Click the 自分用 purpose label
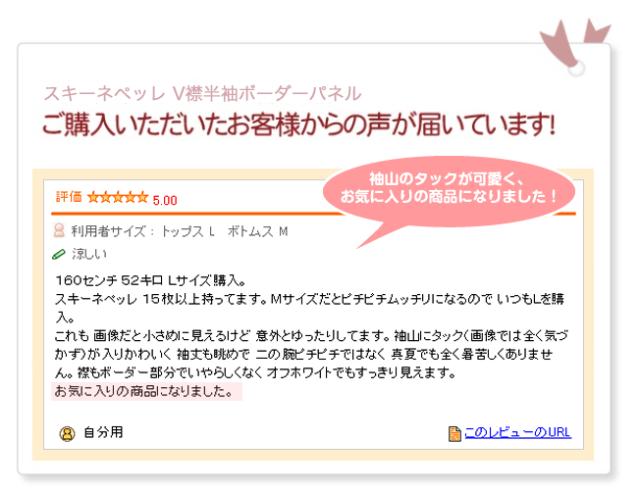640x490 pixels. click(x=103, y=432)
